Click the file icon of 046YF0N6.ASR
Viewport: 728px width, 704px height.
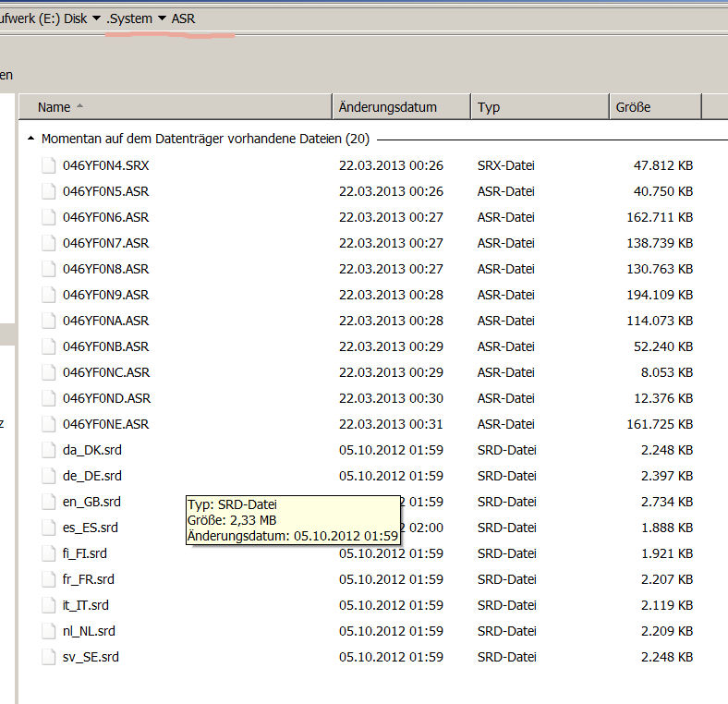click(x=48, y=218)
